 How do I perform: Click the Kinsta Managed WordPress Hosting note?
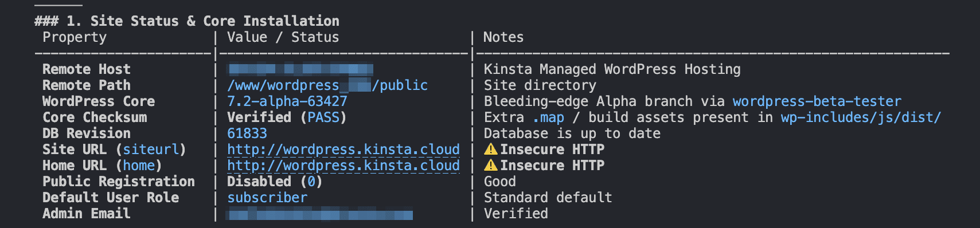(612, 69)
